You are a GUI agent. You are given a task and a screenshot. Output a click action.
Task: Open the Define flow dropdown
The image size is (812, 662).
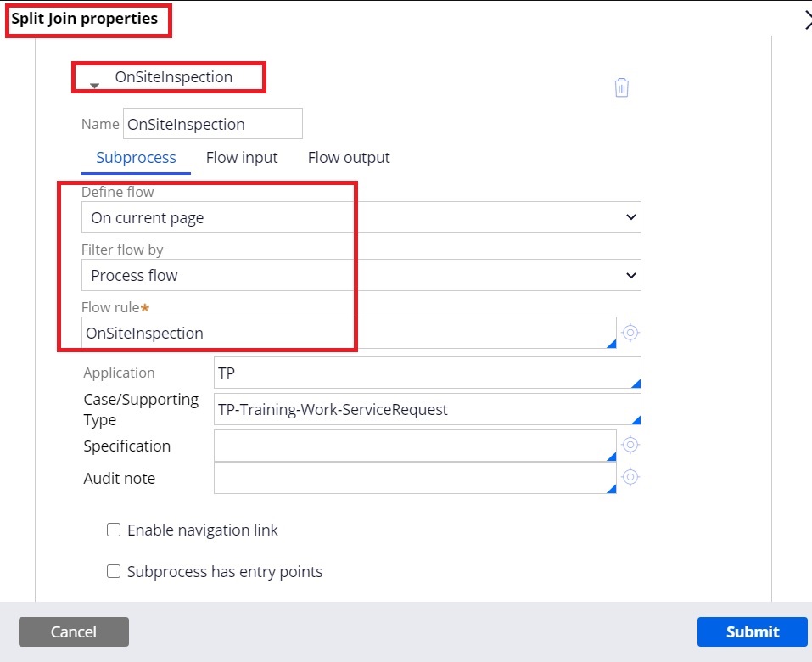pos(631,217)
